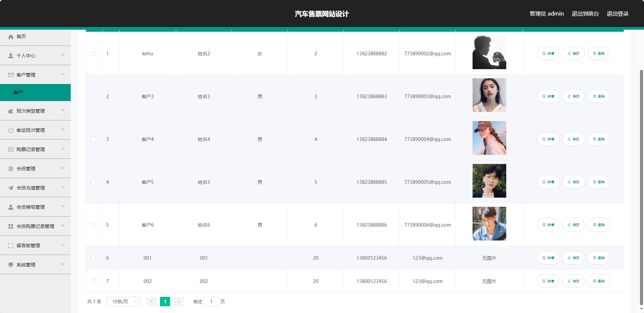Open the photo thumbnail for 客户4

(x=489, y=138)
